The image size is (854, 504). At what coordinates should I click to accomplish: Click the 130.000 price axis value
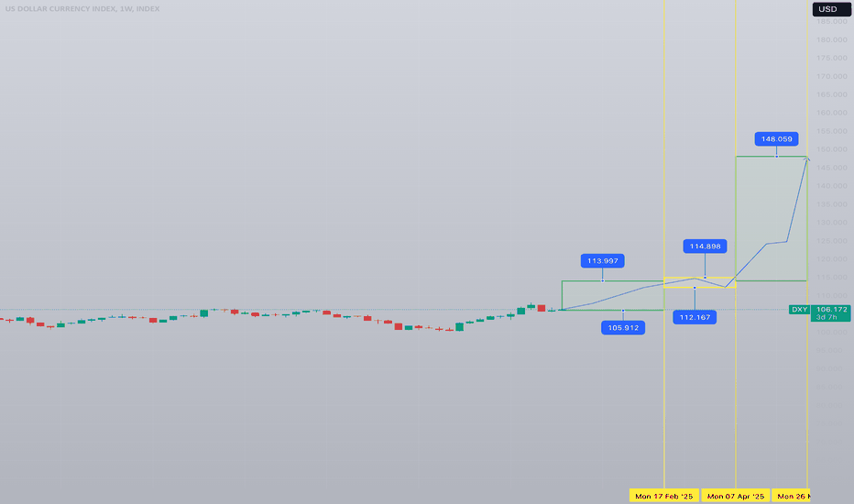832,223
